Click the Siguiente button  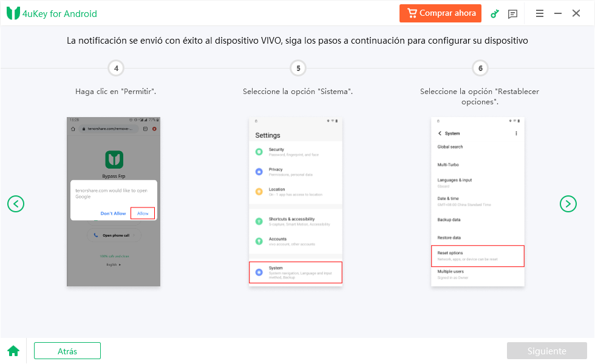546,351
